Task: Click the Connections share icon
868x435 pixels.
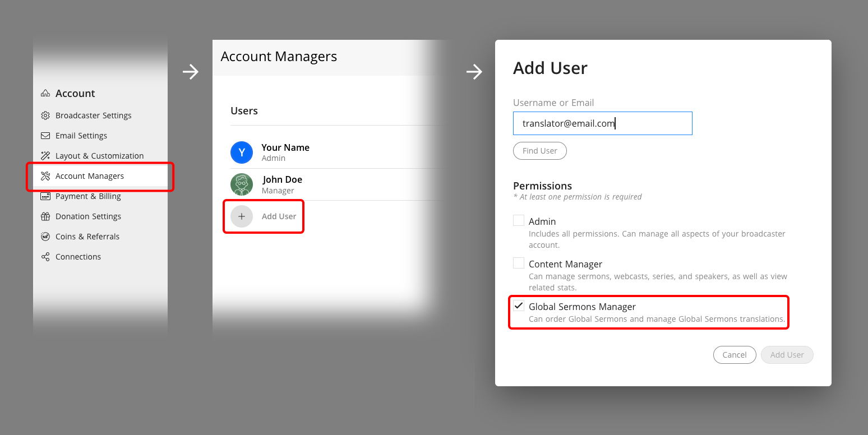Action: pyautogui.click(x=45, y=257)
